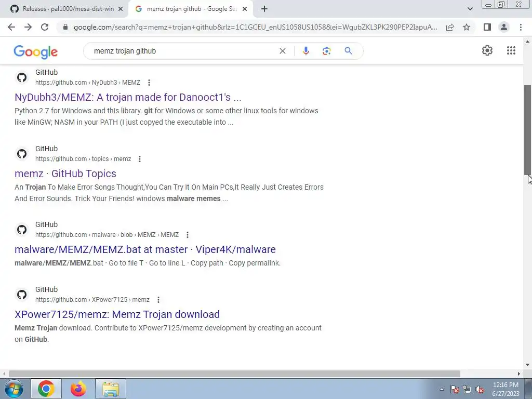This screenshot has height=399, width=532.
Task: Click the github.com › topics › memz URL
Action: point(83,159)
